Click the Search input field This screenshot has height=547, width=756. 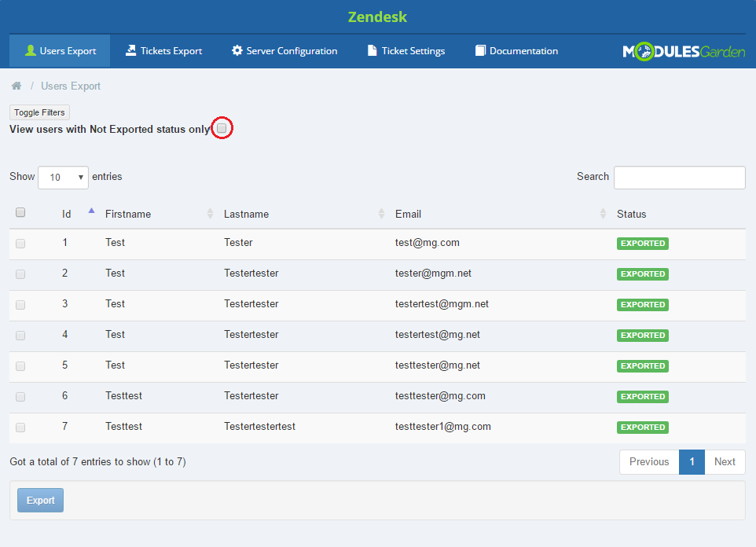point(679,177)
